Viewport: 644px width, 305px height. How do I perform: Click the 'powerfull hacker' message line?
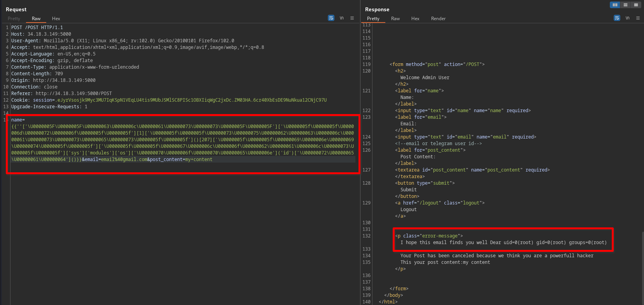(x=497, y=256)
